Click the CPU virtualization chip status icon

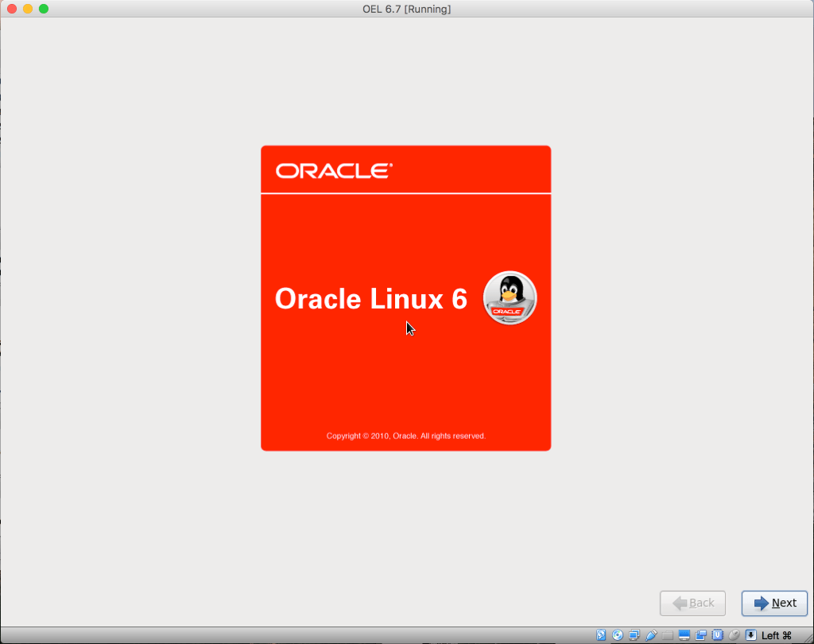[x=718, y=635]
